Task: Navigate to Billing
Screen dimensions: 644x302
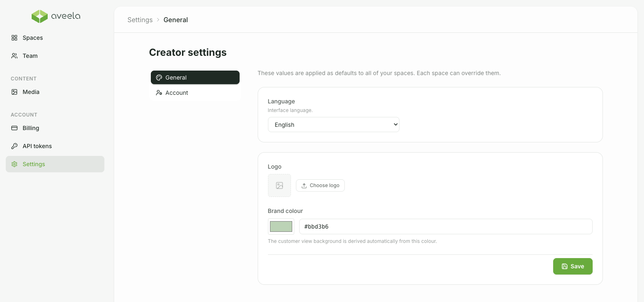Action: tap(55, 128)
